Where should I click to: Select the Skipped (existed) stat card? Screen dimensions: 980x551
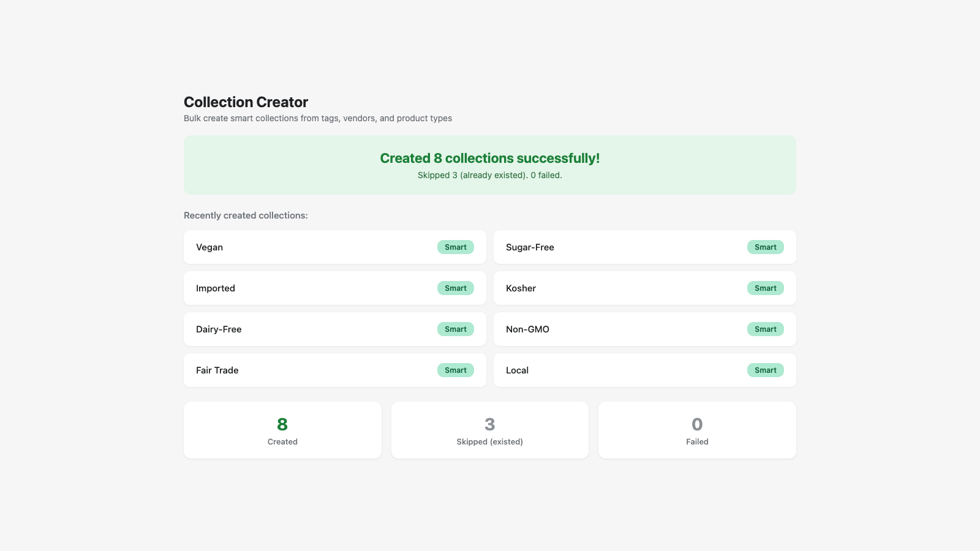pyautogui.click(x=490, y=430)
